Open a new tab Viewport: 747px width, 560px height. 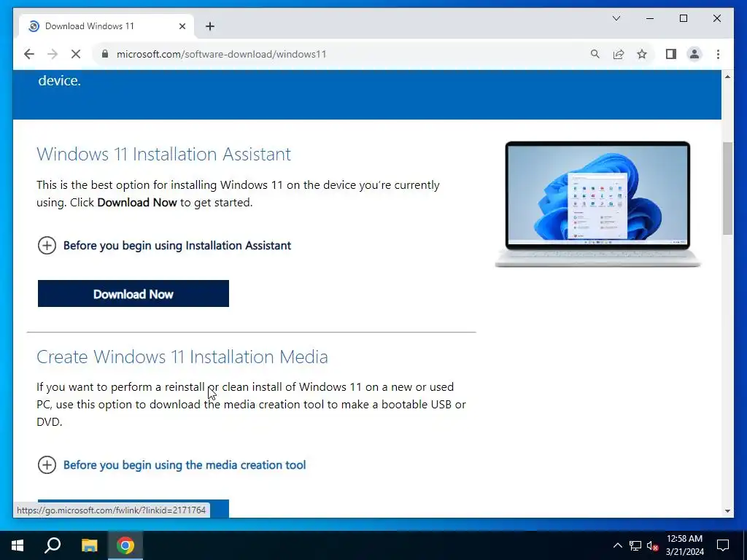210,26
